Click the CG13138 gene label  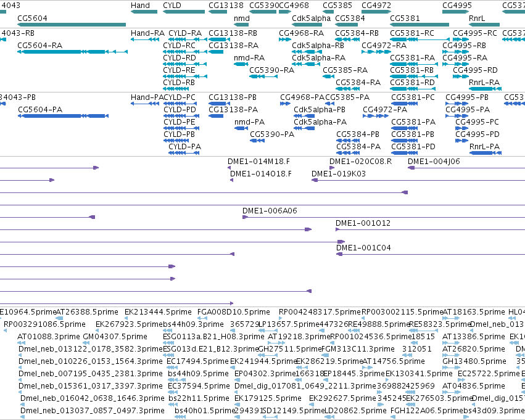click(226, 6)
